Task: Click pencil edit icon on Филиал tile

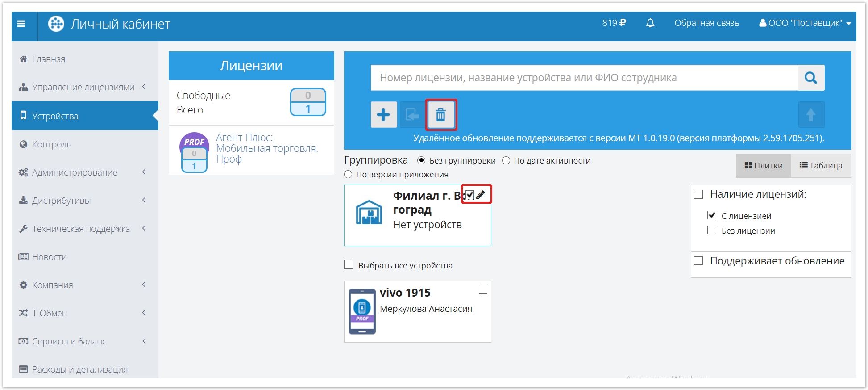Action: tap(481, 195)
